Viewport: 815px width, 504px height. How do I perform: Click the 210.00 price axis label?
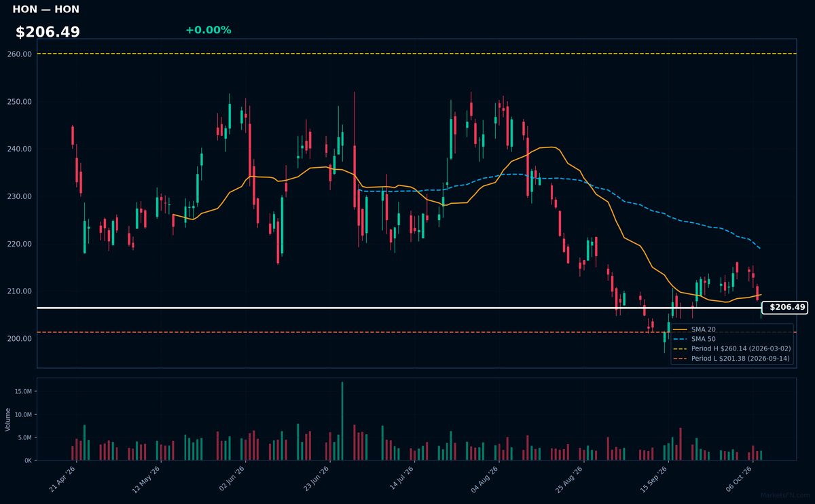(20, 291)
